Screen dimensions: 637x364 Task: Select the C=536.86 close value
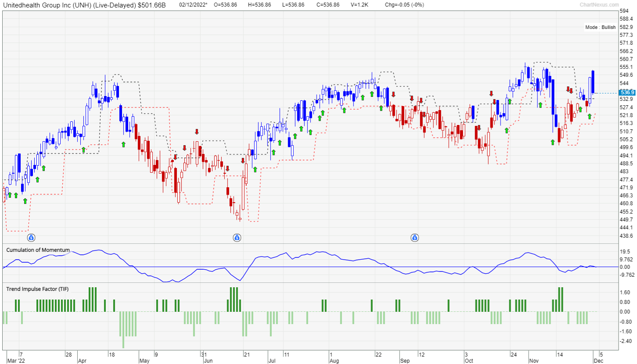point(327,4)
